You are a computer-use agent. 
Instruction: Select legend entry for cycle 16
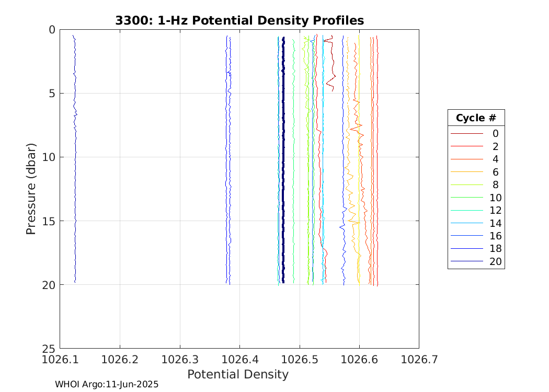coord(476,236)
